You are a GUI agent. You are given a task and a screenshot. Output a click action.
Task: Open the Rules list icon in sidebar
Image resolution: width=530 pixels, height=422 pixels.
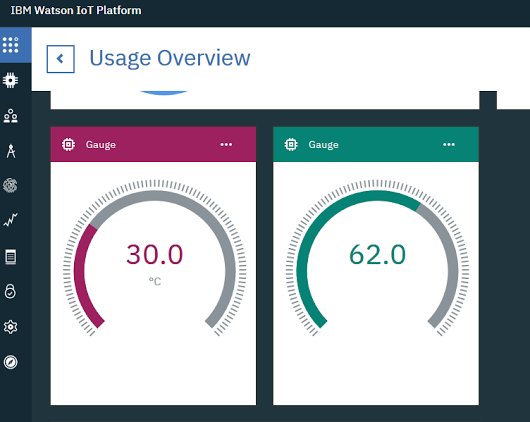(x=10, y=257)
